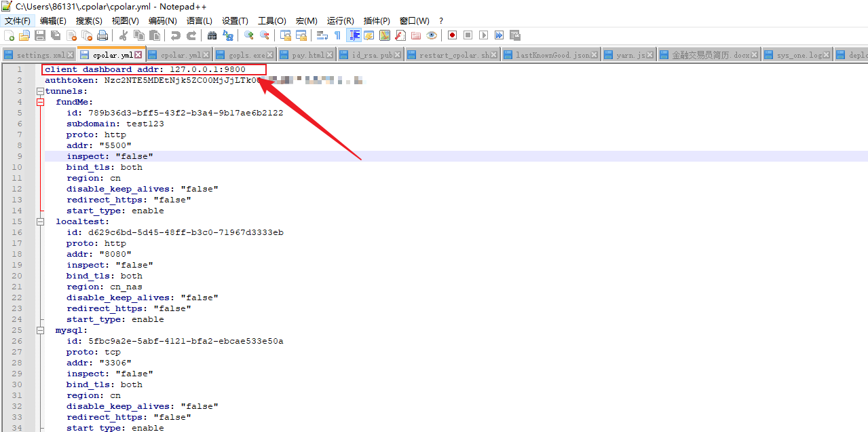Open Find with the binoculars icon
868x432 pixels.
click(x=212, y=35)
